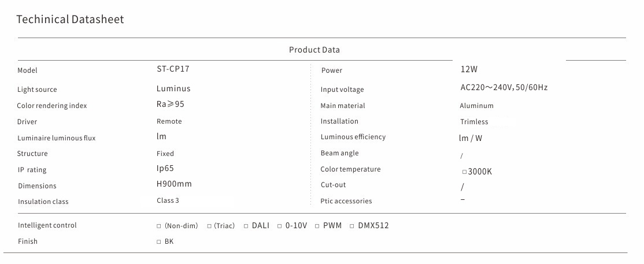The height and width of the screenshot is (264, 644).
Task: Click the Ip65 rating value
Action: point(165,168)
